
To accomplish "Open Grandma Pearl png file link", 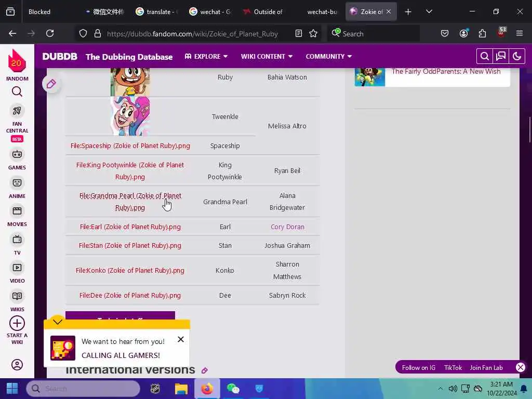I will click(130, 202).
